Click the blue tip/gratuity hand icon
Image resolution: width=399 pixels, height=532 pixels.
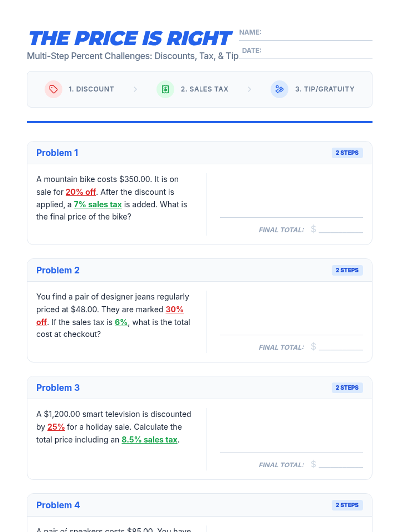tap(279, 89)
